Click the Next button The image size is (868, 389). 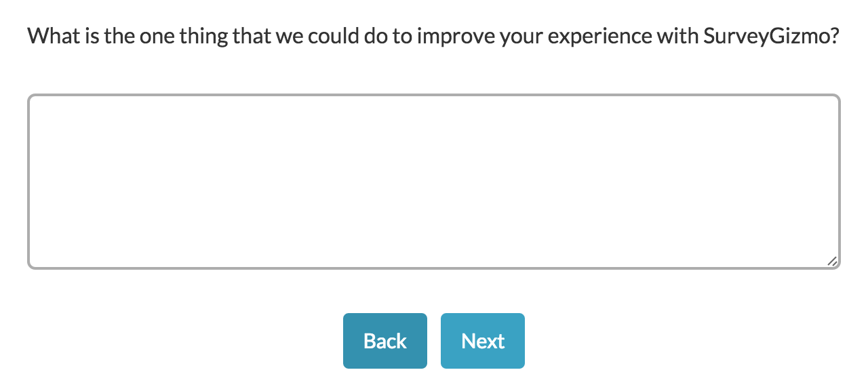pyautogui.click(x=482, y=341)
